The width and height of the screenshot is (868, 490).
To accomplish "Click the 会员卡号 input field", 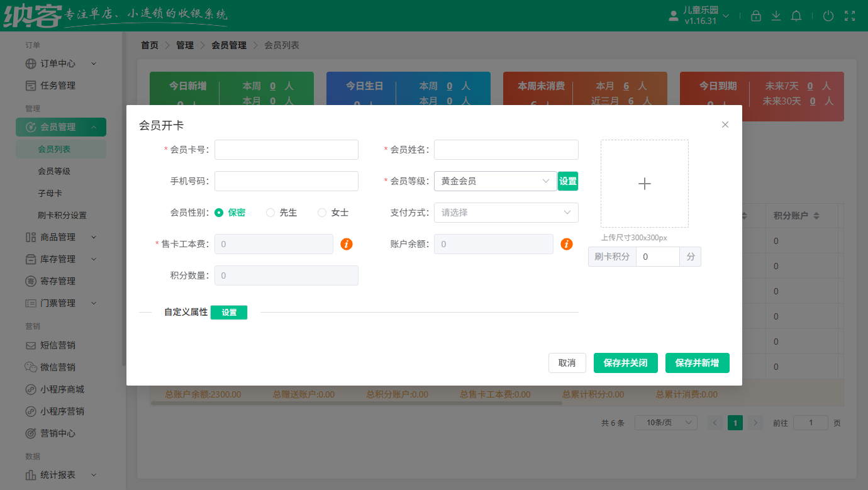I will 286,150.
